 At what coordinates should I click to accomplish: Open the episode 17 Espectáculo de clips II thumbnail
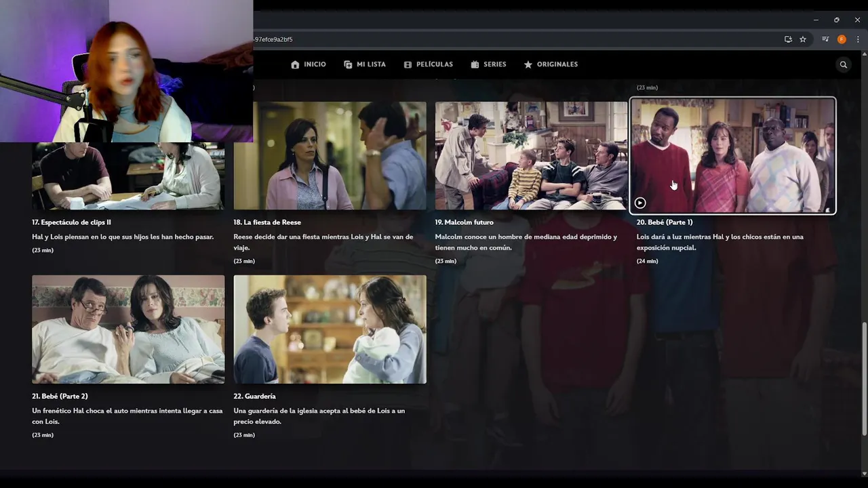click(x=128, y=176)
